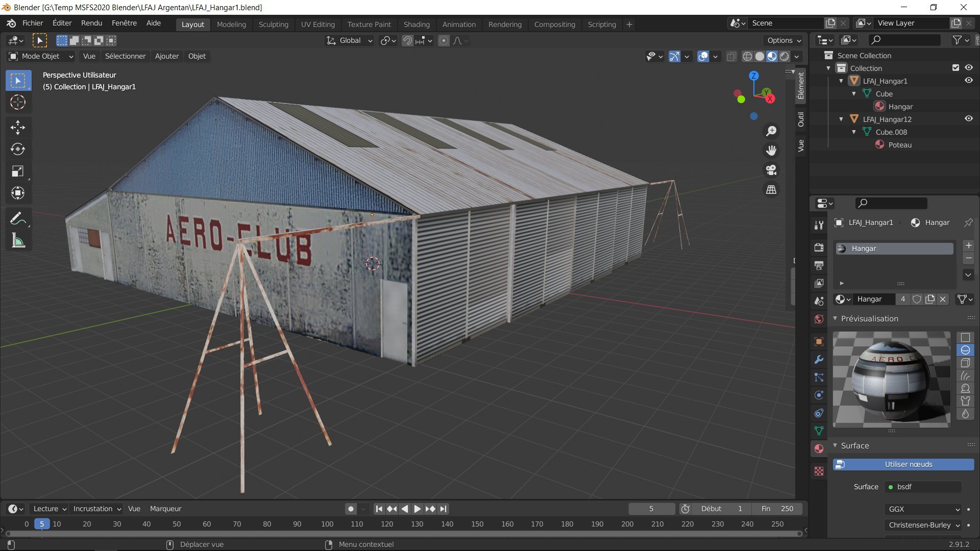980x551 pixels.
Task: Hide LFAJ_Hangar12 with its eye icon
Action: (968, 119)
